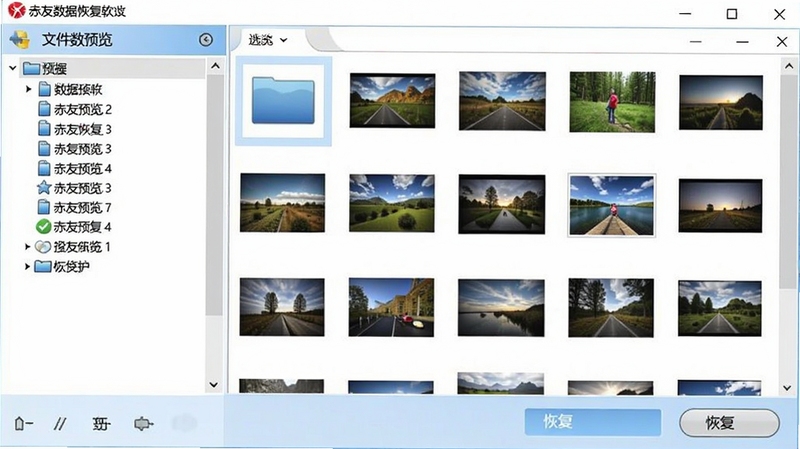The width and height of the screenshot is (800, 449).
Task: Click the folder icon of the 恢侫护 node
Action: point(43,266)
